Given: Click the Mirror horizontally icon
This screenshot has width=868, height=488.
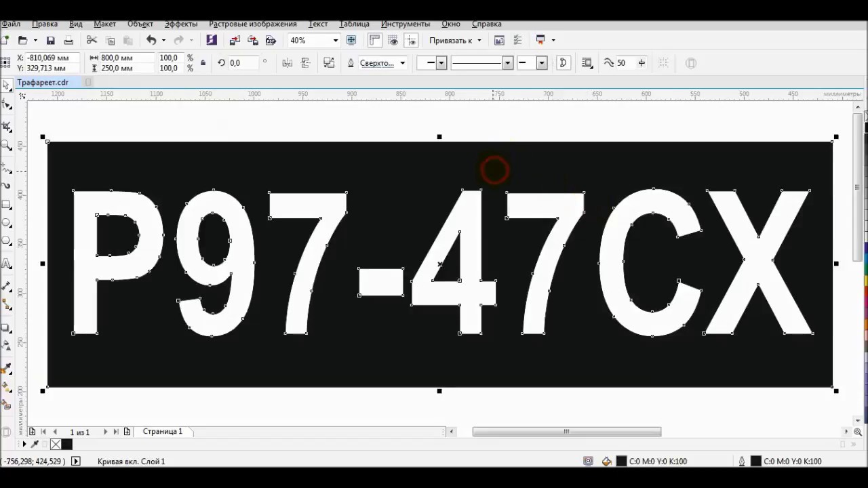Looking at the screenshot, I should tap(287, 63).
